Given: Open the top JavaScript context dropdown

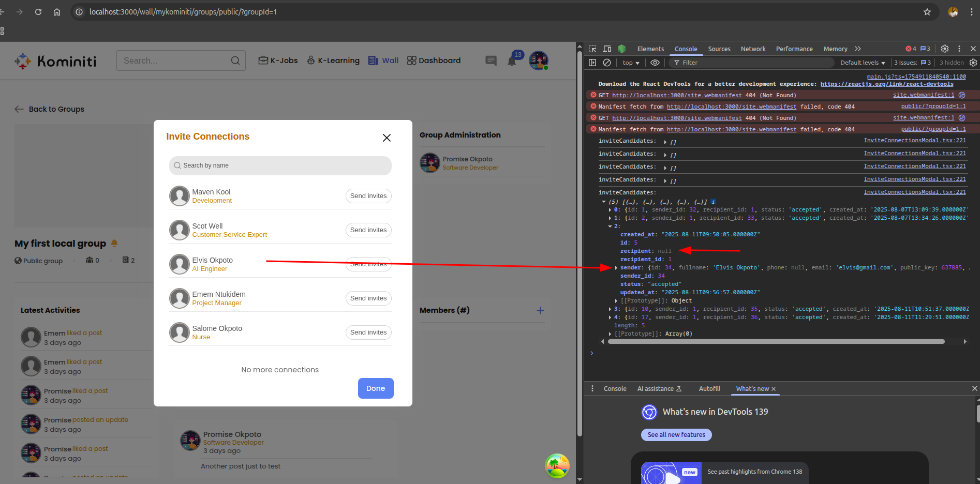Looking at the screenshot, I should 631,63.
